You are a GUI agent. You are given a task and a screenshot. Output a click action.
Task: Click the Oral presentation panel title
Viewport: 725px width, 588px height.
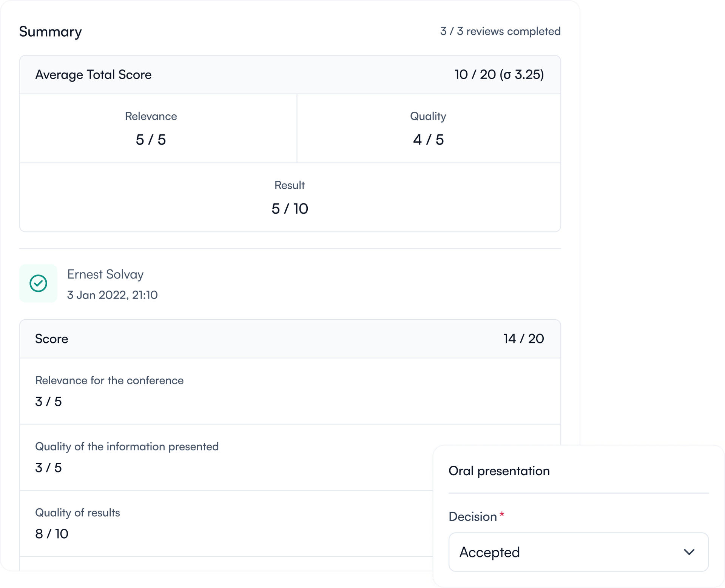[x=499, y=471]
